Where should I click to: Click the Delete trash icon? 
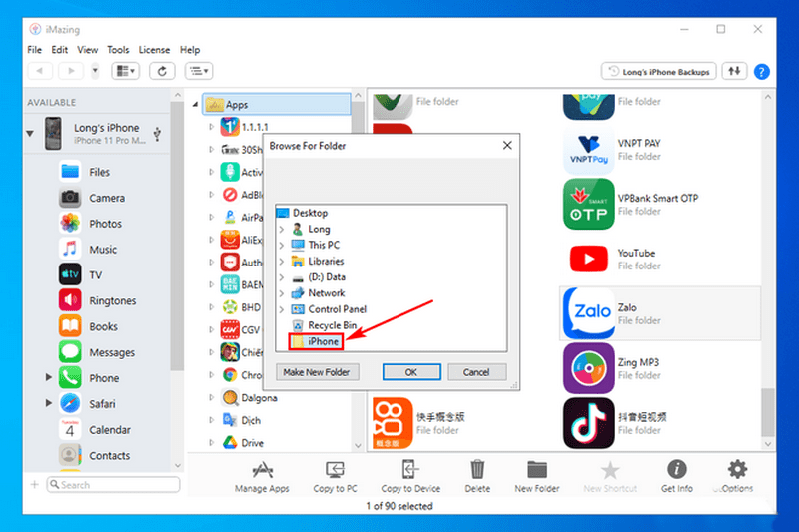pos(477,470)
